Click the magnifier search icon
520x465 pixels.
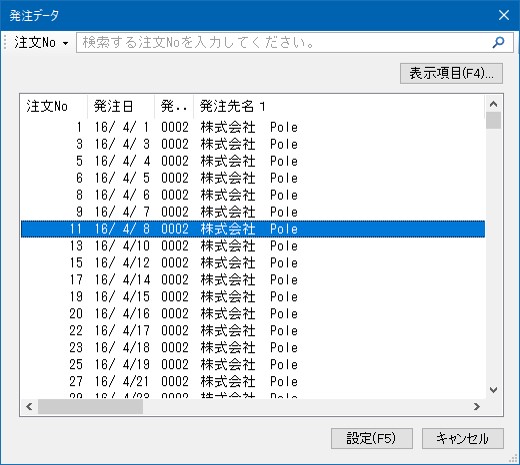(x=498, y=42)
